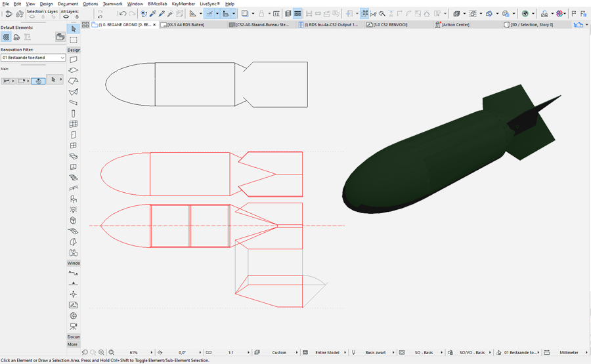Select the Door tool

(x=74, y=134)
